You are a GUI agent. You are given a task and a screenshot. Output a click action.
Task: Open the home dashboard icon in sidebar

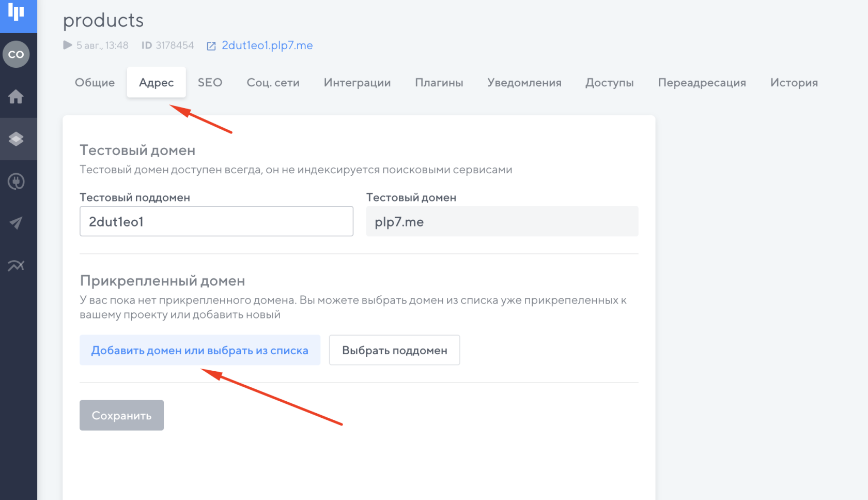click(17, 97)
